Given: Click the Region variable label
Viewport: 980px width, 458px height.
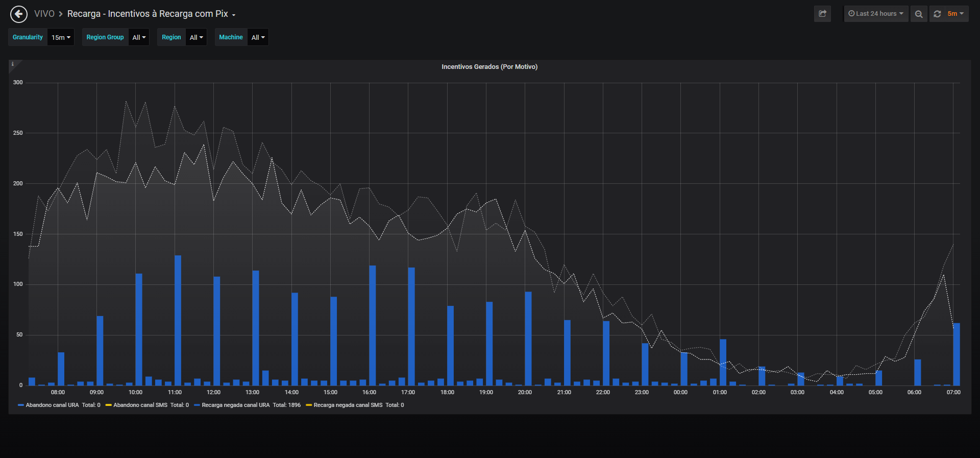Looking at the screenshot, I should 171,37.
